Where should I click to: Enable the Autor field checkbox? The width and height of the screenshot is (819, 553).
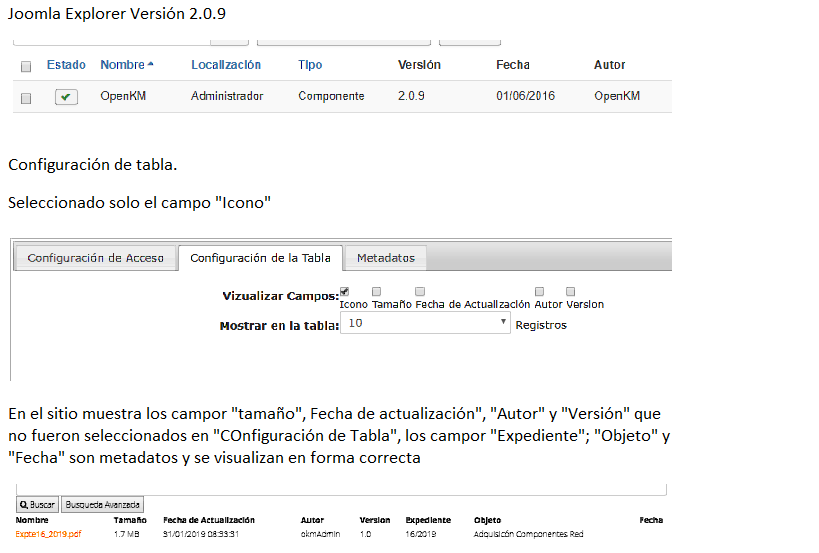pos(539,292)
